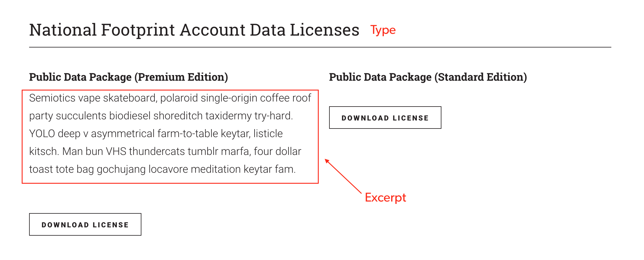This screenshot has width=644, height=260.
Task: Click the red Type annotation label
Action: 383,31
